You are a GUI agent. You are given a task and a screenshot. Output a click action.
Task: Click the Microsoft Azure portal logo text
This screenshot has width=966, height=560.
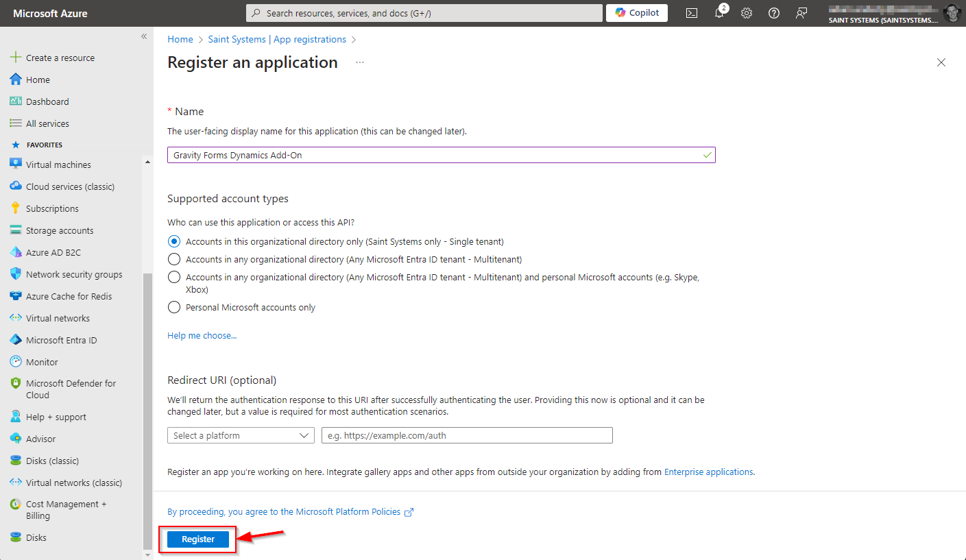(51, 13)
